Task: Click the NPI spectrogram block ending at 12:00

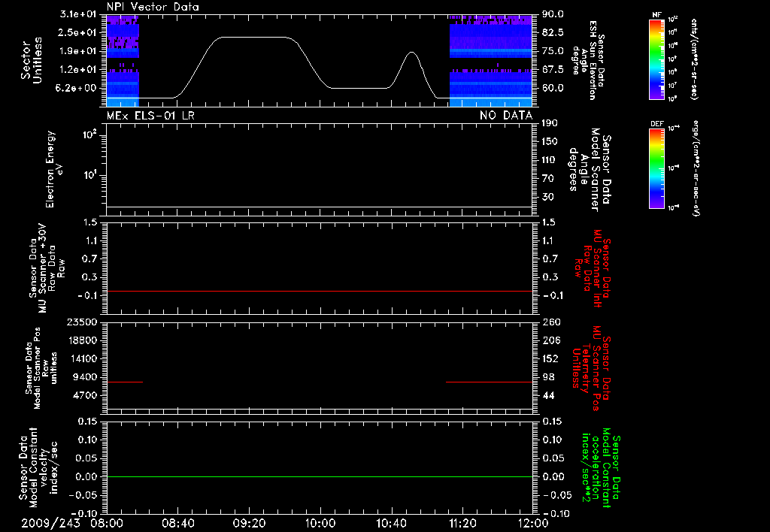Action: (x=490, y=61)
